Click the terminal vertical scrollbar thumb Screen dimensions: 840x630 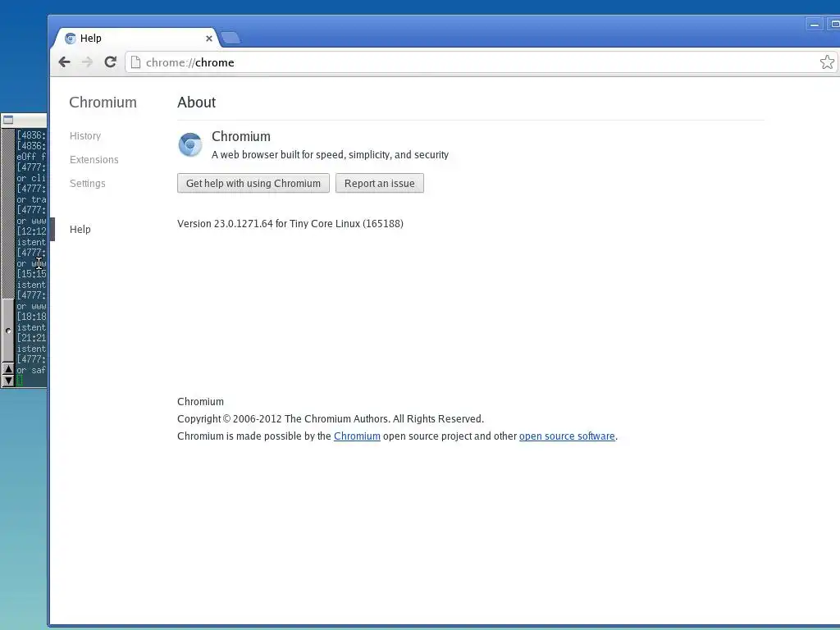pyautogui.click(x=8, y=331)
